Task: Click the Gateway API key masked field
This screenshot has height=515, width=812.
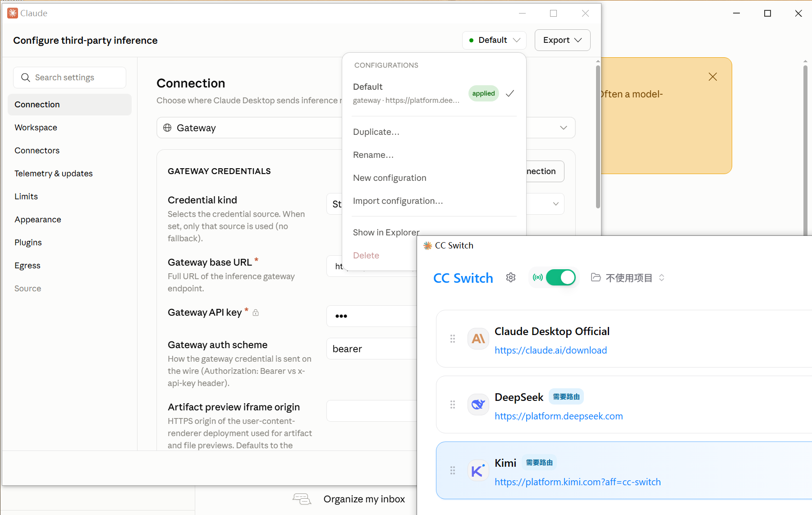Action: (372, 316)
